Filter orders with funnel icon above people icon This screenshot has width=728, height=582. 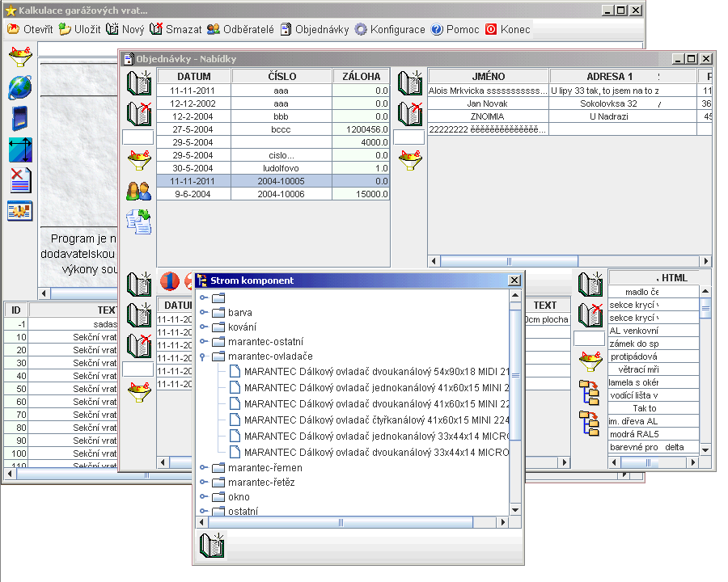coord(139,160)
